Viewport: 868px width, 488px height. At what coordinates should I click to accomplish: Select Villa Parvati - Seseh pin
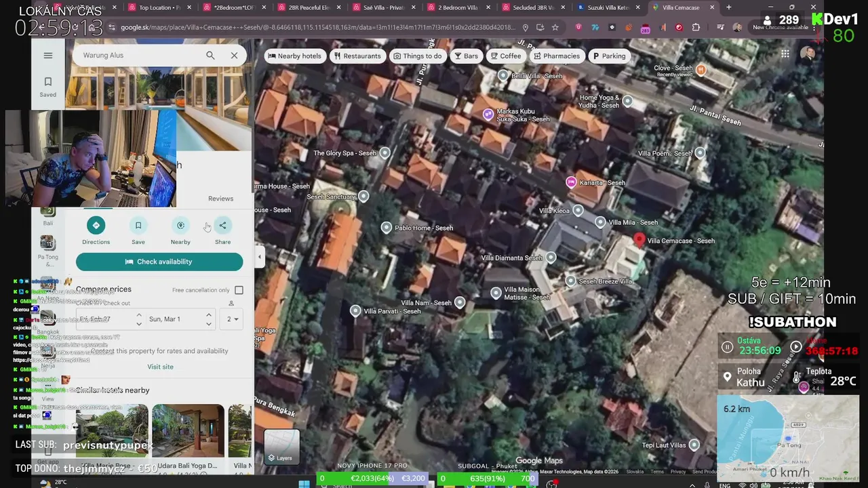click(355, 311)
